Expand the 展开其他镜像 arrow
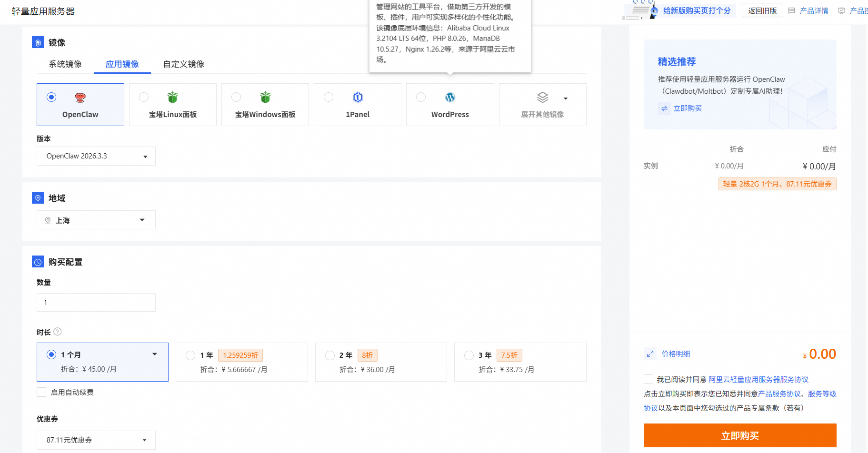The width and height of the screenshot is (868, 453). tap(566, 98)
